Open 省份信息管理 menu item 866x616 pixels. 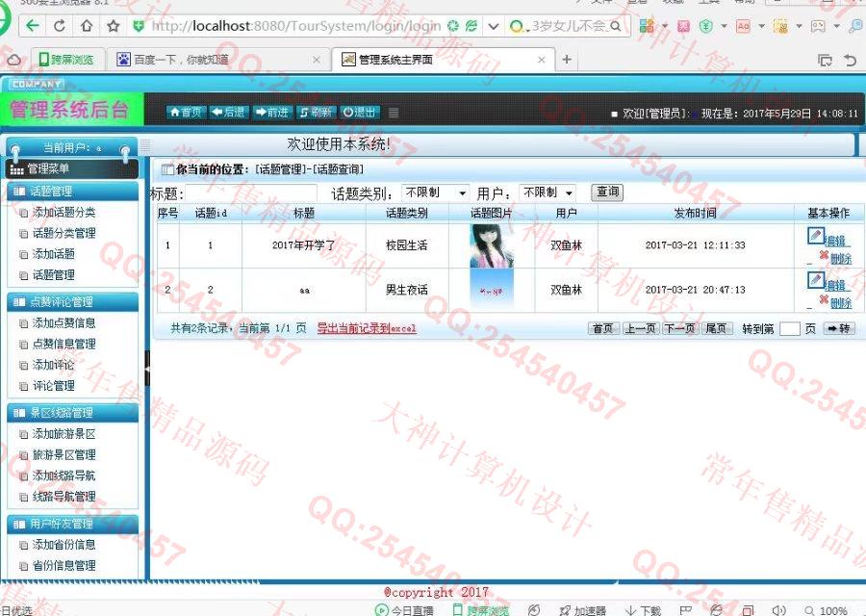click(64, 565)
